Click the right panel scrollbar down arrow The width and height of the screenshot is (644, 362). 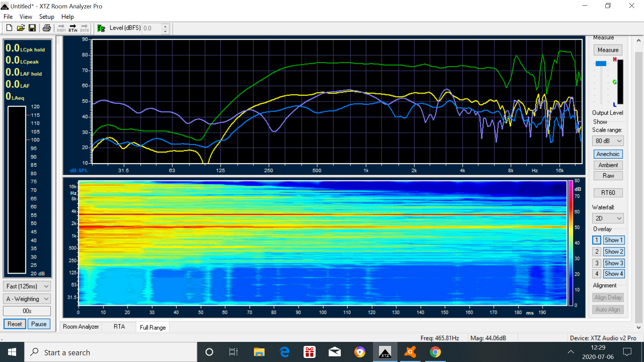pos(639,327)
